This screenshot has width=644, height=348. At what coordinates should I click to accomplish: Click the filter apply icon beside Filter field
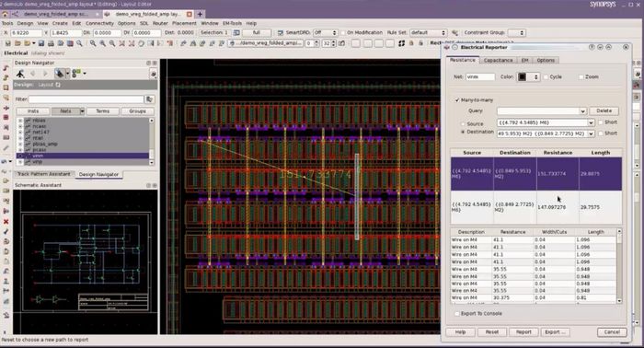[149, 99]
